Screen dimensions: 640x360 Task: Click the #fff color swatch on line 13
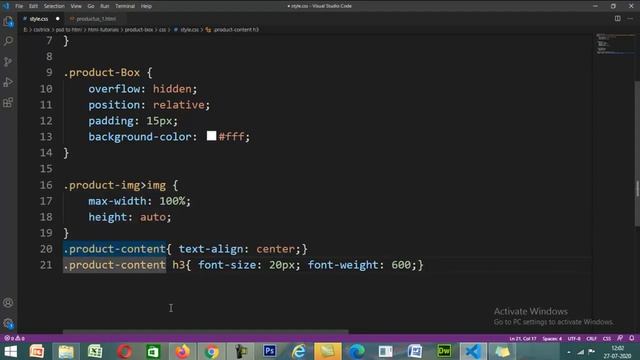click(x=211, y=136)
